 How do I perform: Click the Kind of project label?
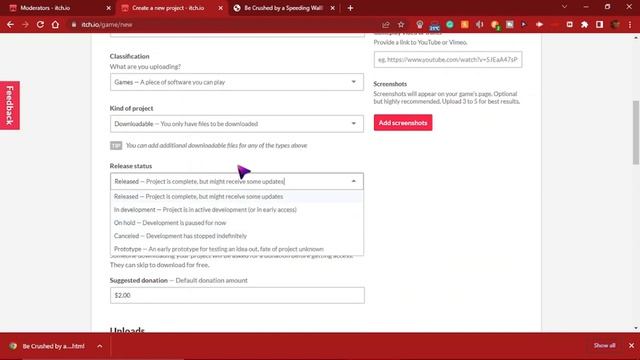click(x=131, y=108)
